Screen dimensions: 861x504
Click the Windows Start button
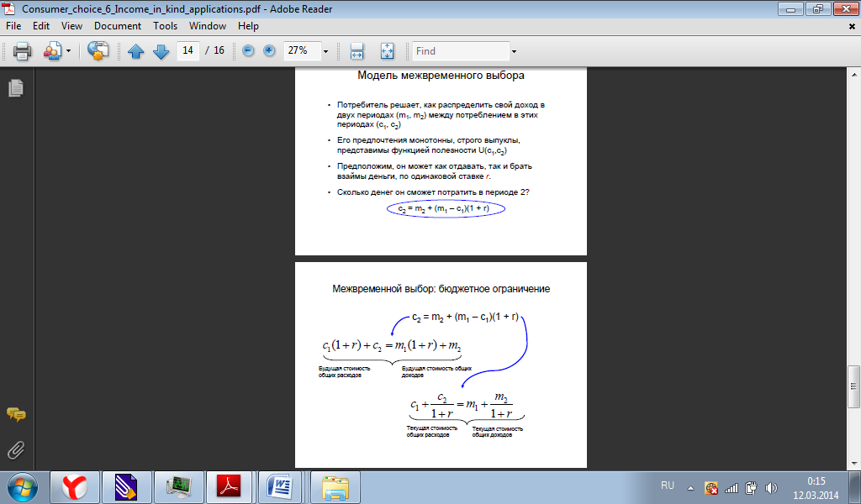click(x=23, y=487)
